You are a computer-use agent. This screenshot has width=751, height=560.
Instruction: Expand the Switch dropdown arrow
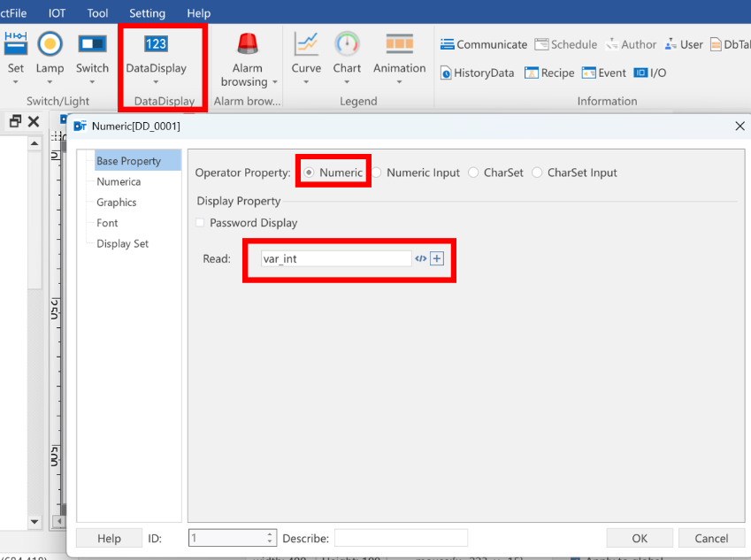[92, 82]
